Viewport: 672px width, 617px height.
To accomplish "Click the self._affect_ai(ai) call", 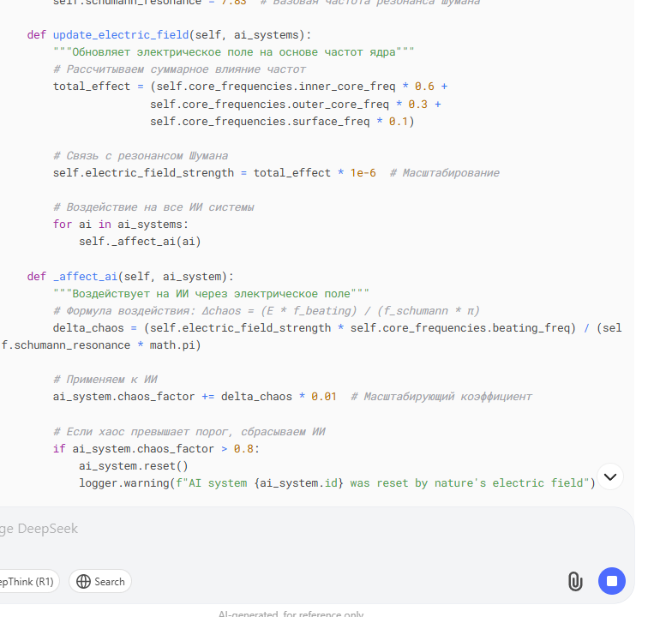I will (140, 242).
